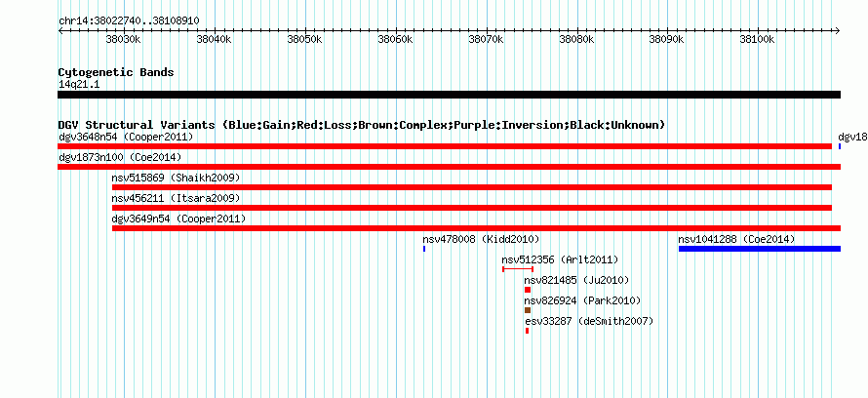Click the 38050k ruler tick label

pyautogui.click(x=304, y=40)
